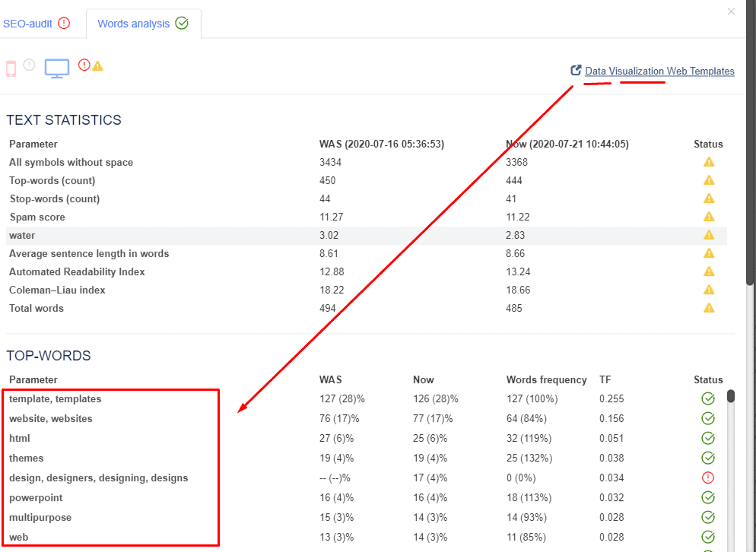Click the green checkmark on Words analysis tab

pos(182,23)
